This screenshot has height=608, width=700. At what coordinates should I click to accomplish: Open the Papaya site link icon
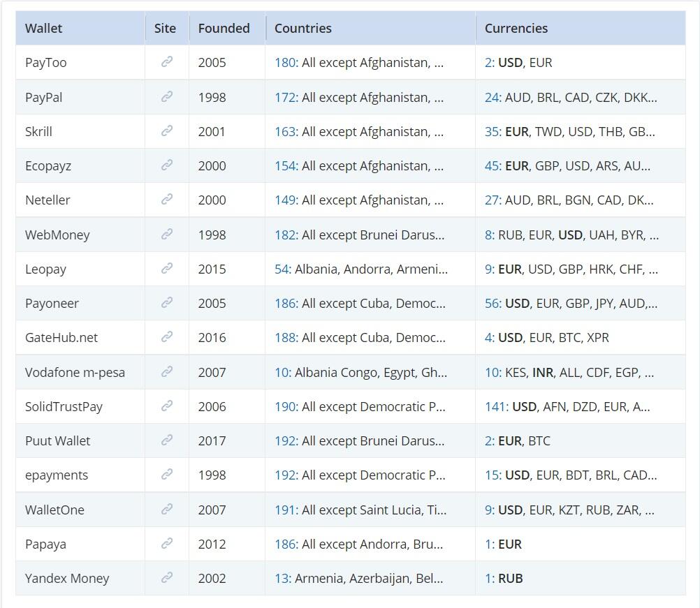(x=167, y=543)
